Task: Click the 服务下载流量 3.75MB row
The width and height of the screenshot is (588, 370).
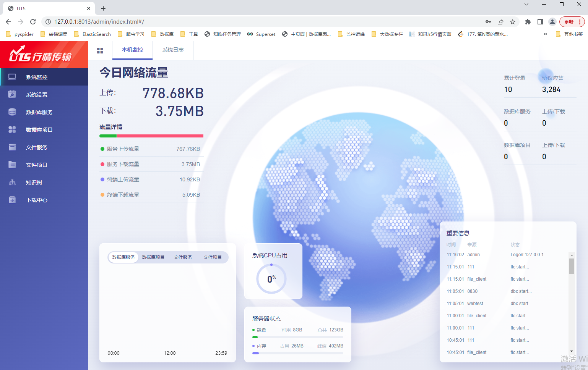Action: 151,164
